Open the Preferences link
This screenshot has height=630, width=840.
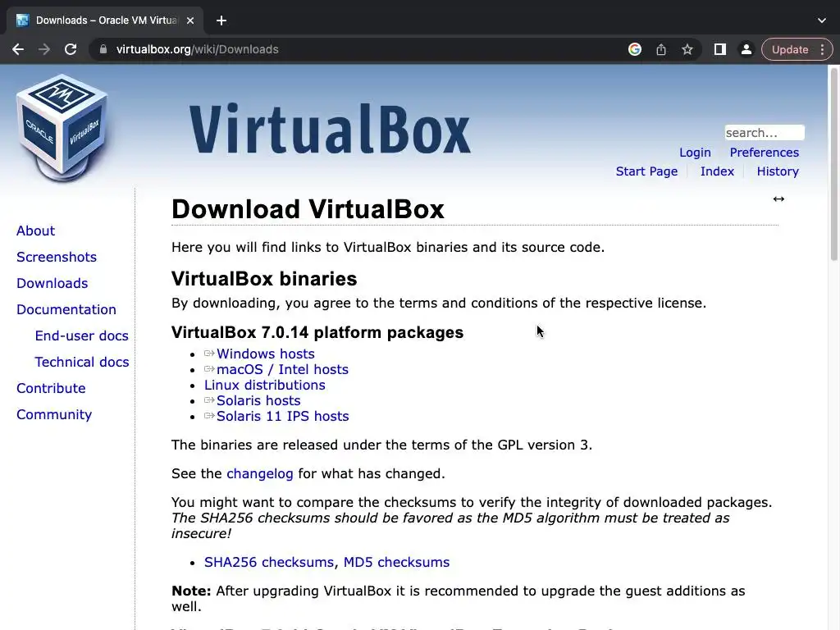click(764, 153)
